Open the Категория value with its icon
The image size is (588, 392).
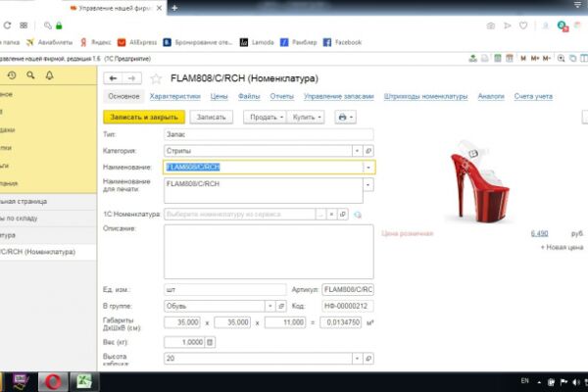click(368, 151)
